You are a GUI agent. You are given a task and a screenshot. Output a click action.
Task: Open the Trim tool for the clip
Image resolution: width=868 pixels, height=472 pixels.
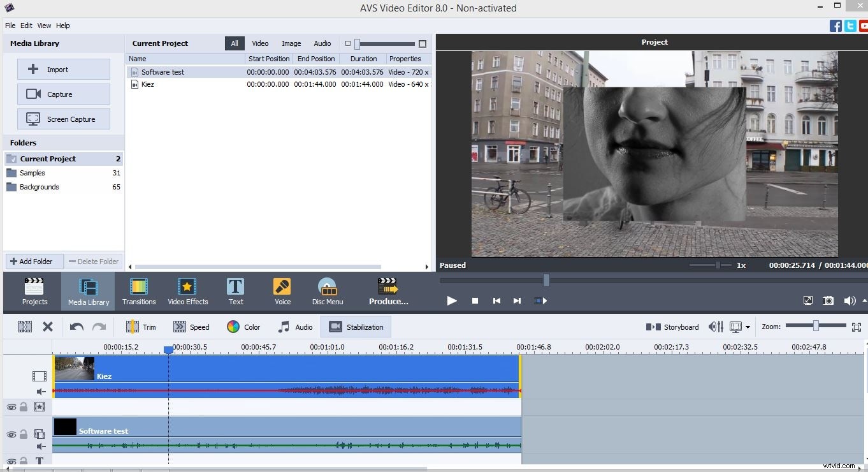141,327
